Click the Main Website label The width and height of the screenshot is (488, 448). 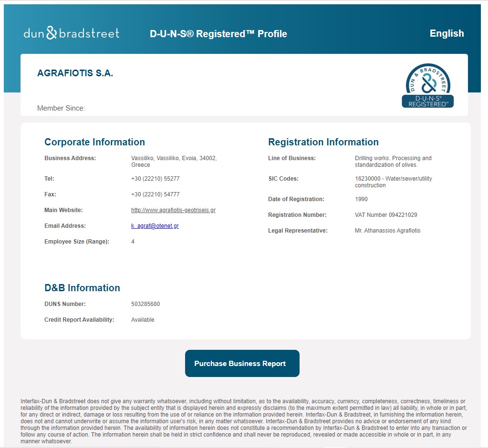coord(63,210)
